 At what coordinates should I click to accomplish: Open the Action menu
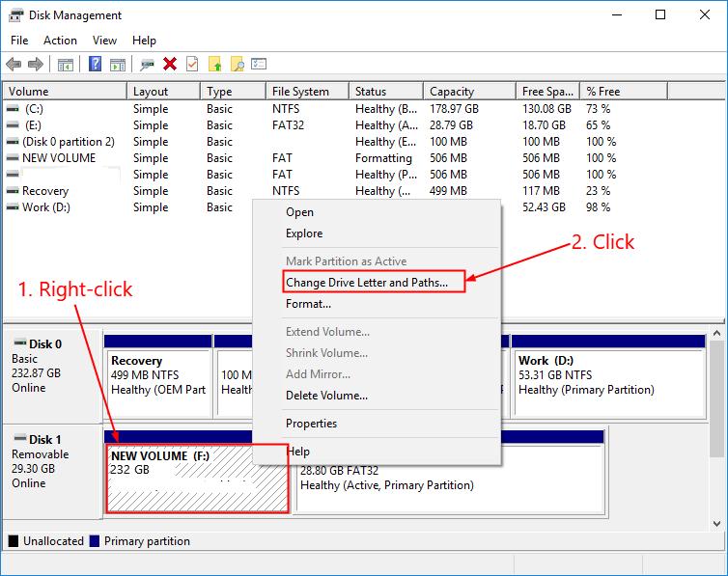click(x=61, y=41)
